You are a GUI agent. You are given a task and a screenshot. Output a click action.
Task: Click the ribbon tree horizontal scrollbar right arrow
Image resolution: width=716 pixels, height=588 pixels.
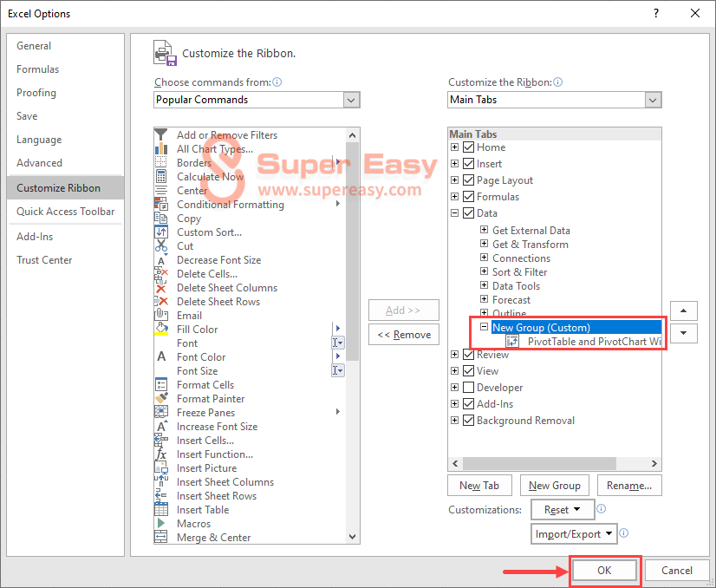[654, 463]
